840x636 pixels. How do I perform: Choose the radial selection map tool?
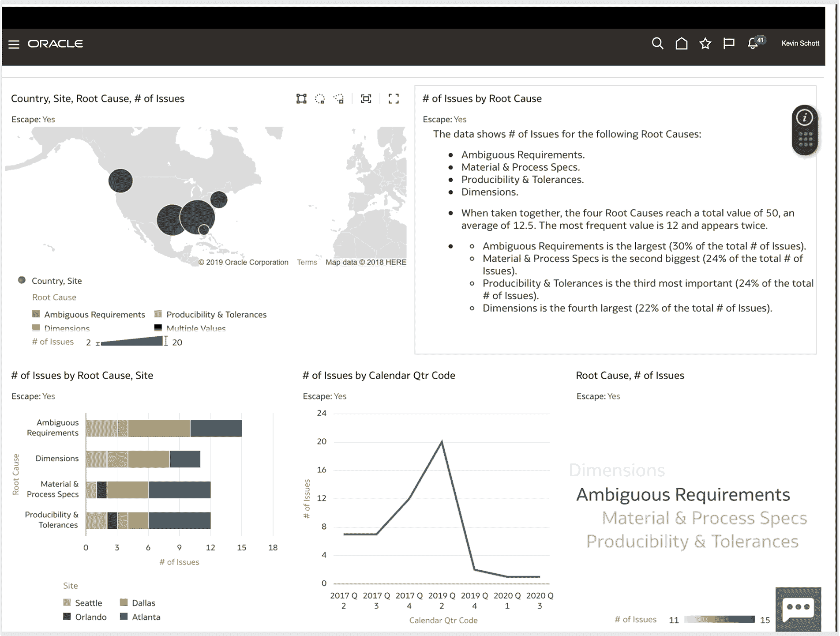click(320, 99)
